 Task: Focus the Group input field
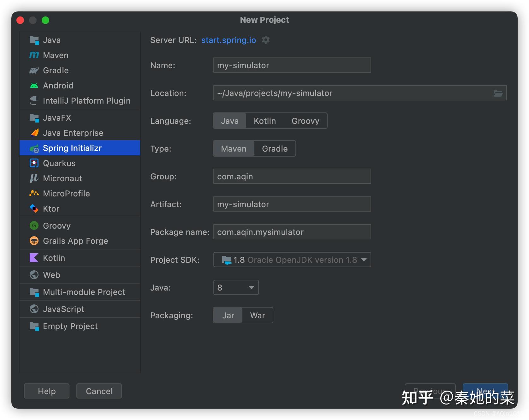292,177
